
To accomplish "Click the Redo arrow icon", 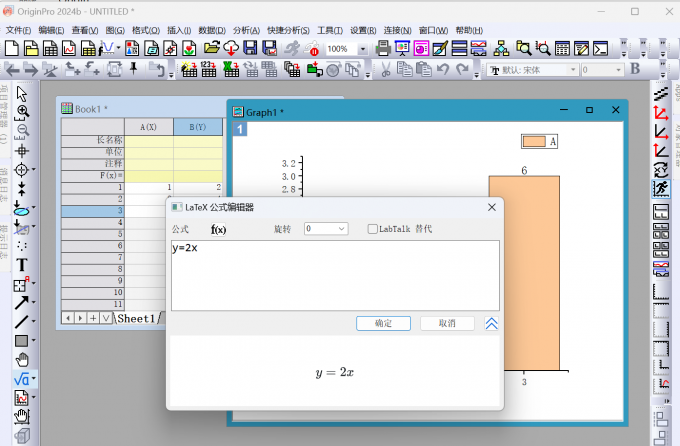I will 462,69.
